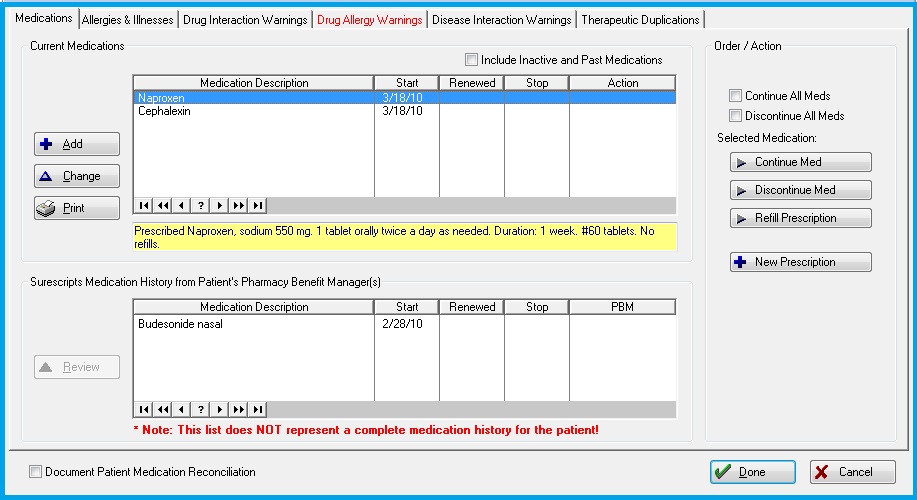The width and height of the screenshot is (917, 500).
Task: Select the Medications tab
Action: [44, 18]
